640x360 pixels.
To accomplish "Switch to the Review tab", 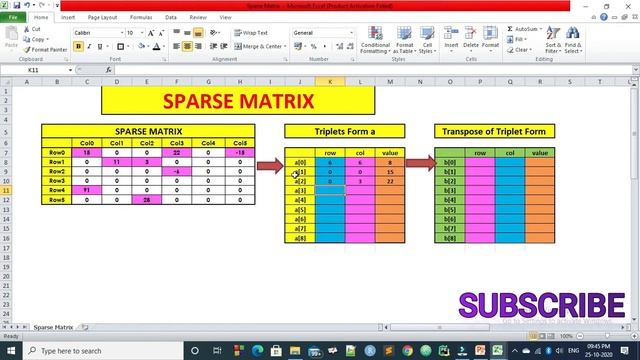I will (x=198, y=17).
